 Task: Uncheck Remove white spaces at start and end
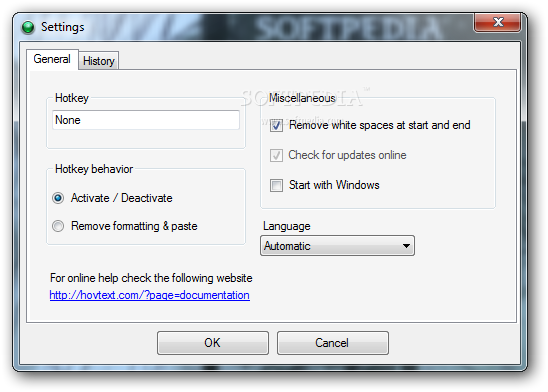(276, 125)
